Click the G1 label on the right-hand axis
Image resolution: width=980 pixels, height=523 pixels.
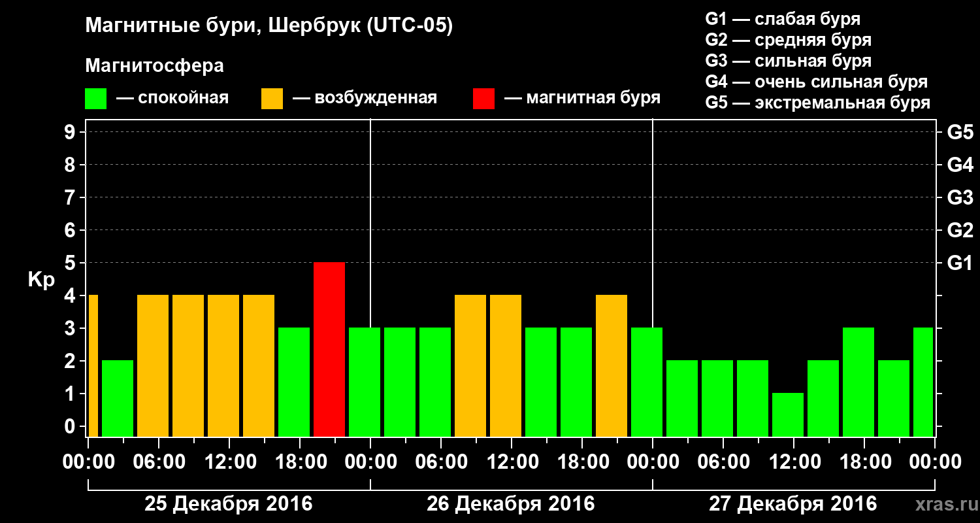click(x=960, y=263)
